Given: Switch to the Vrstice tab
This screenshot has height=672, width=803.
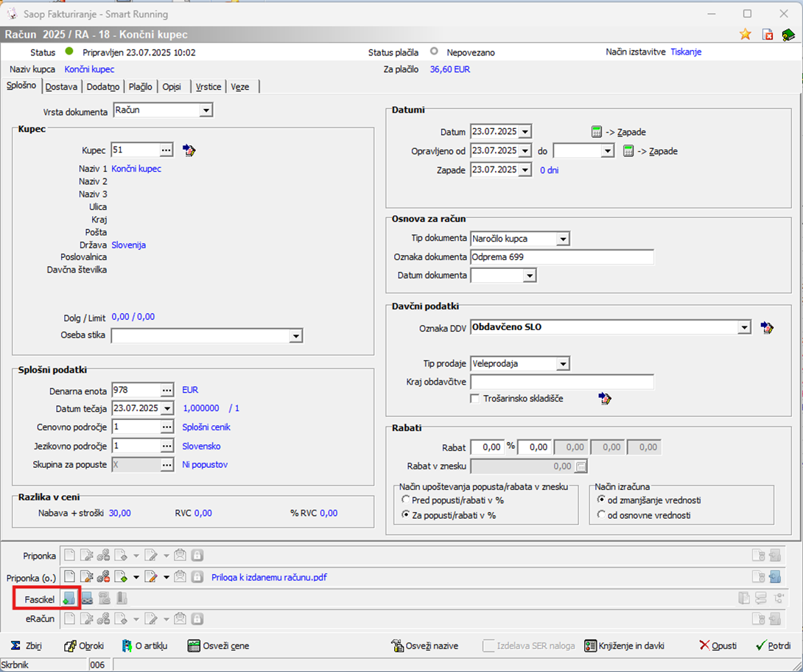Looking at the screenshot, I should (208, 87).
